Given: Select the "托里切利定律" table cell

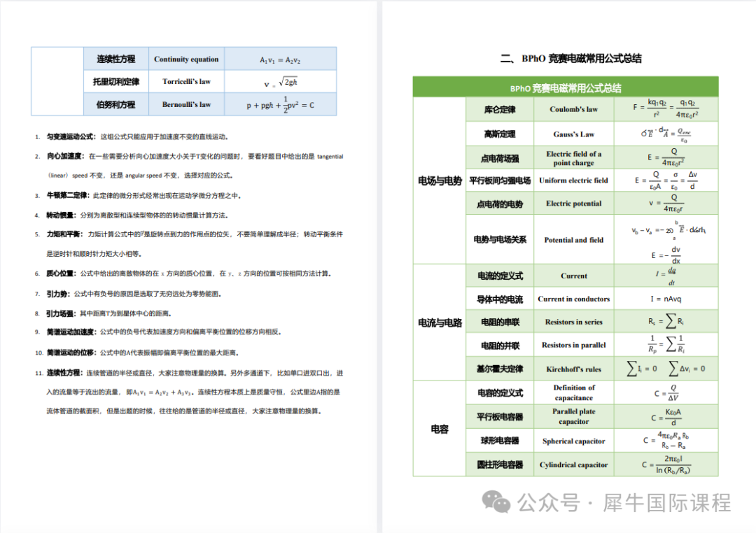Looking at the screenshot, I should pyautogui.click(x=116, y=81).
